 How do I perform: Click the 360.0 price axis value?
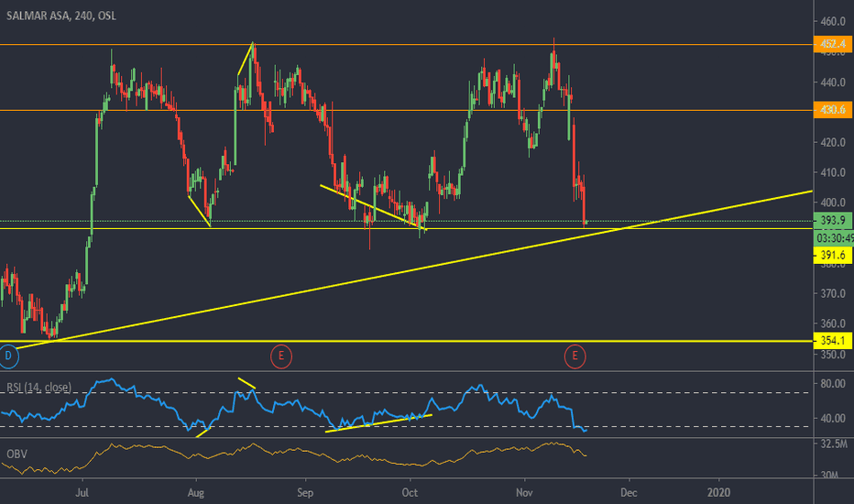[833, 323]
